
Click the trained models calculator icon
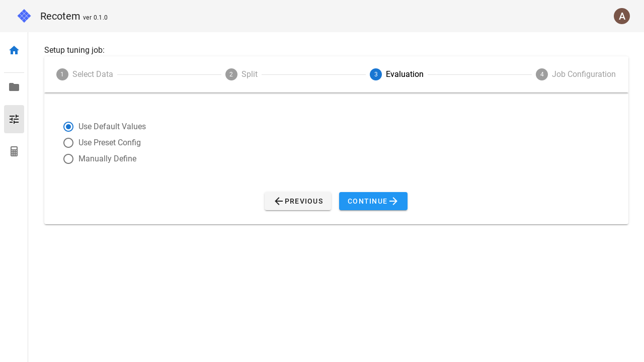14,151
